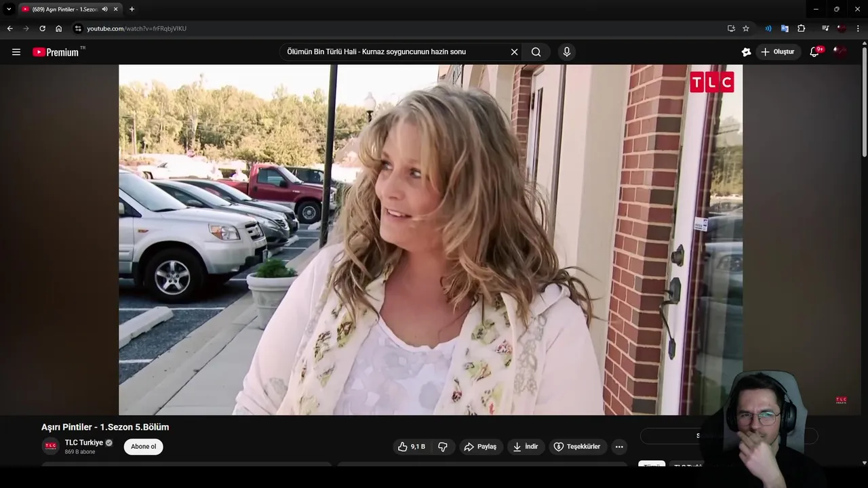Open YouTube account avatar menu

(x=840, y=52)
